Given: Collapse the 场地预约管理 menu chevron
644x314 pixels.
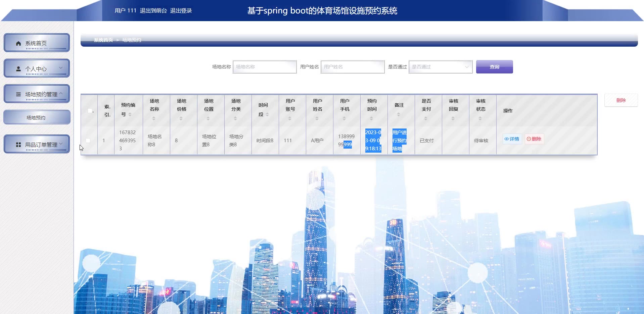Looking at the screenshot, I should point(61,94).
